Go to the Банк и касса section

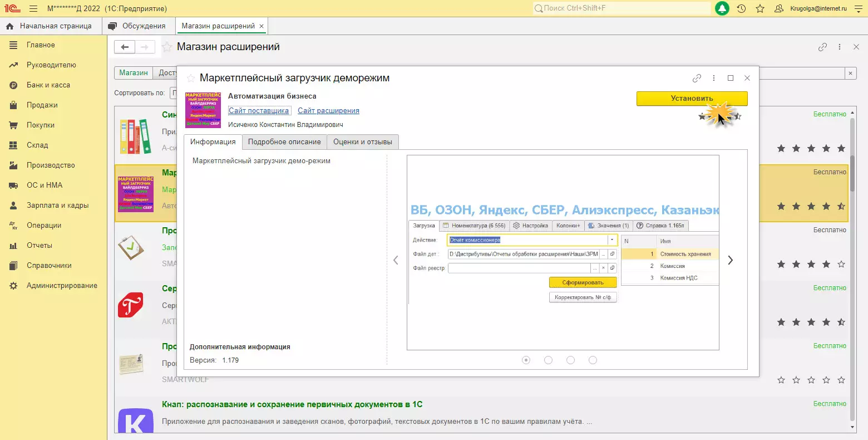(x=48, y=85)
